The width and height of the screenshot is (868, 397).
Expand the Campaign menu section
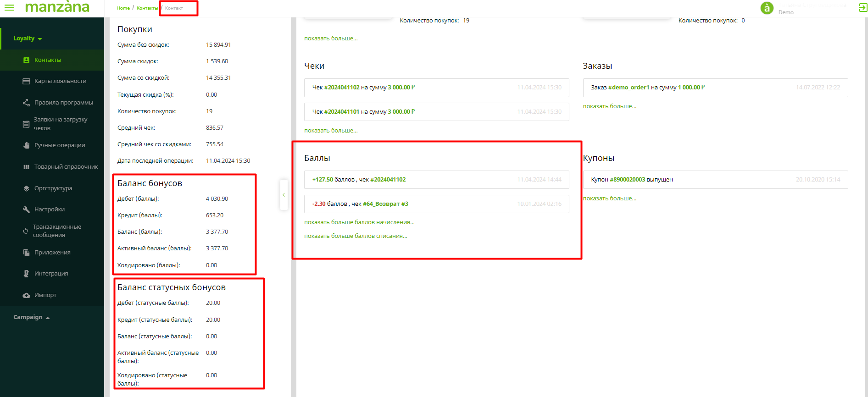pos(31,317)
